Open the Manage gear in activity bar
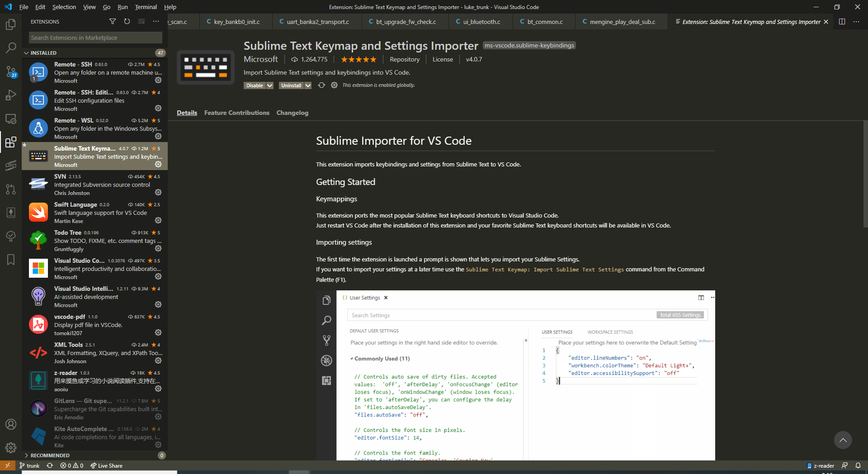868x474 pixels. coord(11,448)
